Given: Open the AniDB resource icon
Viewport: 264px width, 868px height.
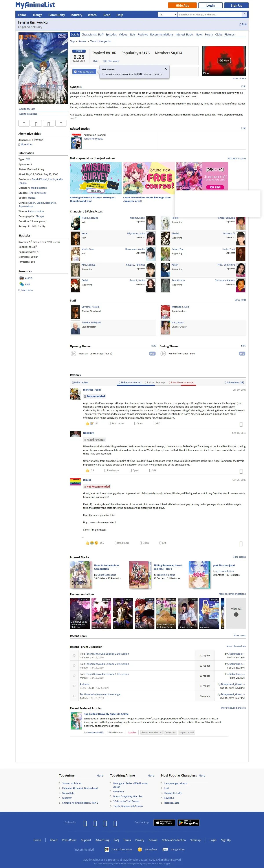Looking at the screenshot, I should pyautogui.click(x=22, y=278).
